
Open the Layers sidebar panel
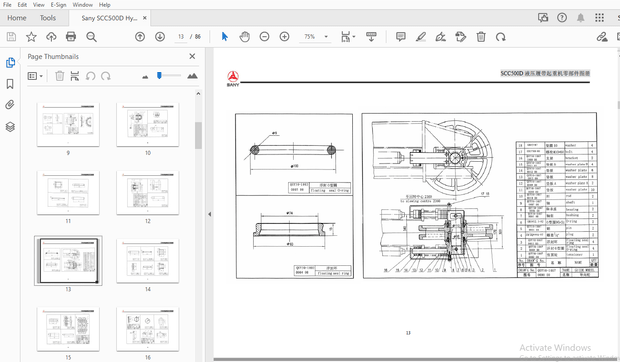pyautogui.click(x=10, y=126)
